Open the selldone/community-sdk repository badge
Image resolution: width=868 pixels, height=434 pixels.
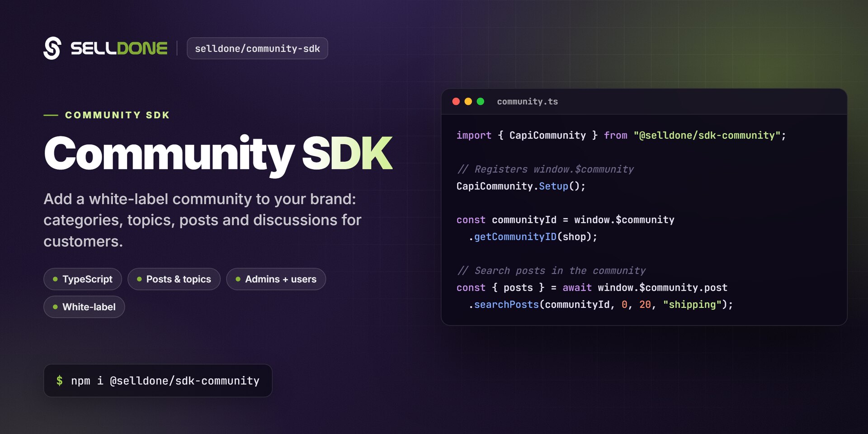[x=257, y=48]
